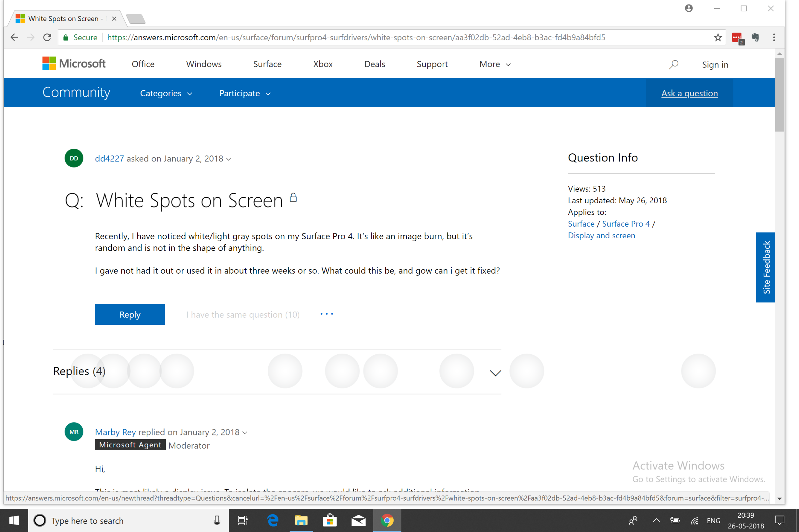Screen dimensions: 799x532
Task: Open the Support menu item
Action: tap(432, 64)
